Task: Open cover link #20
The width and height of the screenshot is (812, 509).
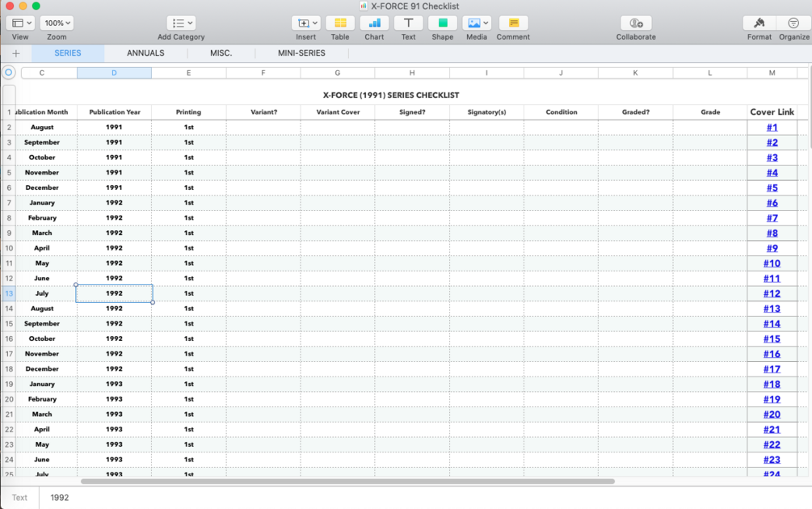Action: pyautogui.click(x=772, y=414)
